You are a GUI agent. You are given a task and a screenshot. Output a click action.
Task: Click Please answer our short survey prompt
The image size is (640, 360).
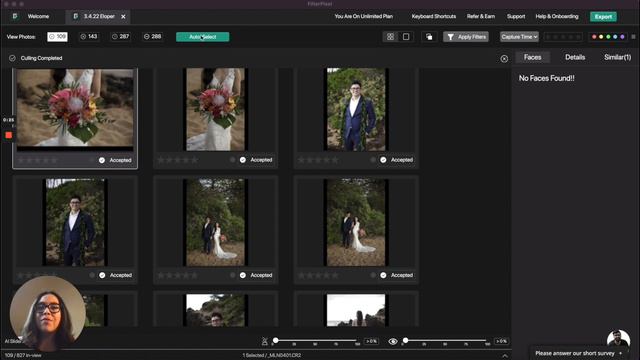tap(575, 353)
